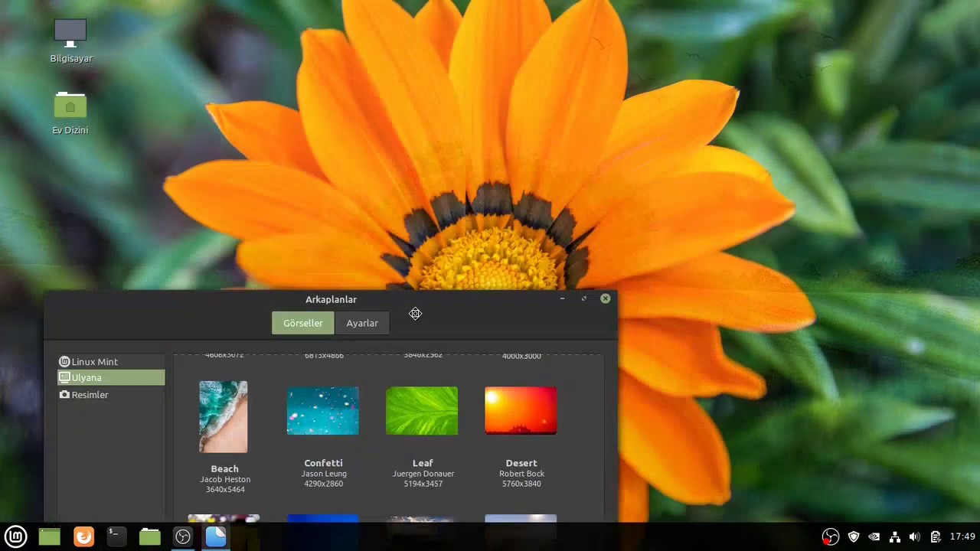Image resolution: width=980 pixels, height=551 pixels.
Task: Click the clipboard tray icon
Action: click(935, 536)
